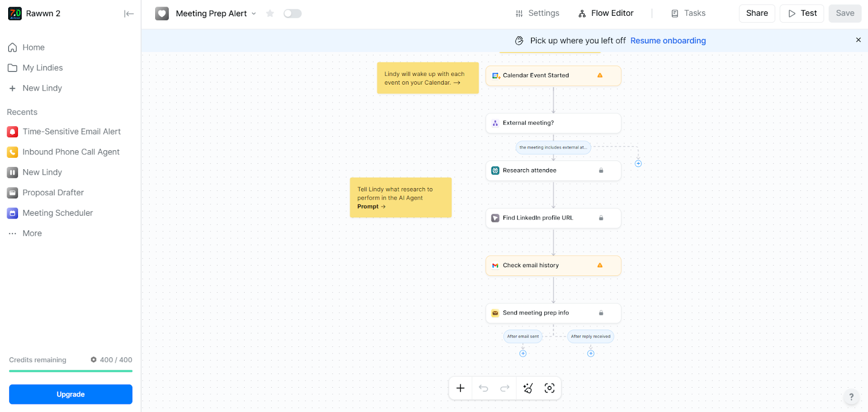The image size is (868, 412).
Task: Redo the flow change
Action: (x=505, y=388)
